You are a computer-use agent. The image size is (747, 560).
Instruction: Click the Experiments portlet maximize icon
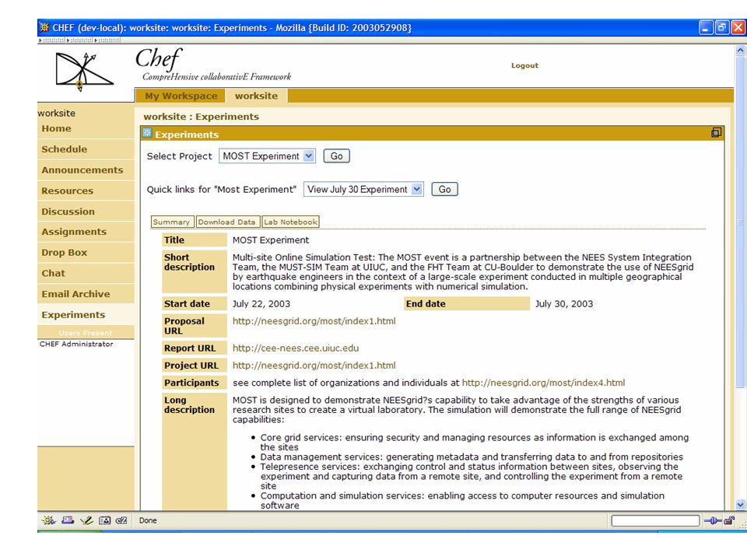[716, 132]
